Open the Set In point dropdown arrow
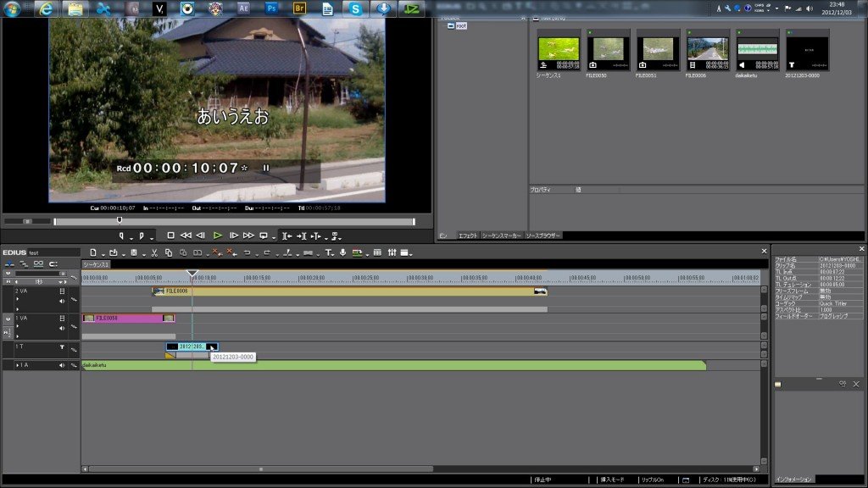Viewport: 868px width, 488px height. 131,238
